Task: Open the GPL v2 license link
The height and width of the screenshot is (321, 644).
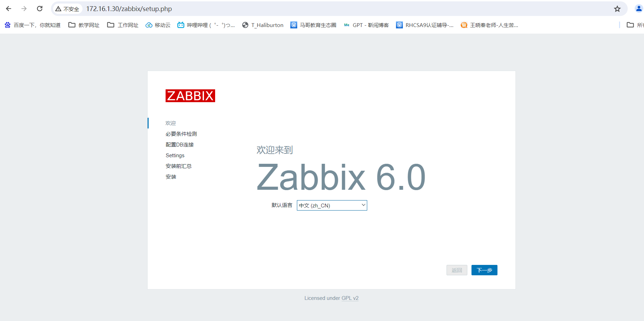Action: pyautogui.click(x=350, y=298)
